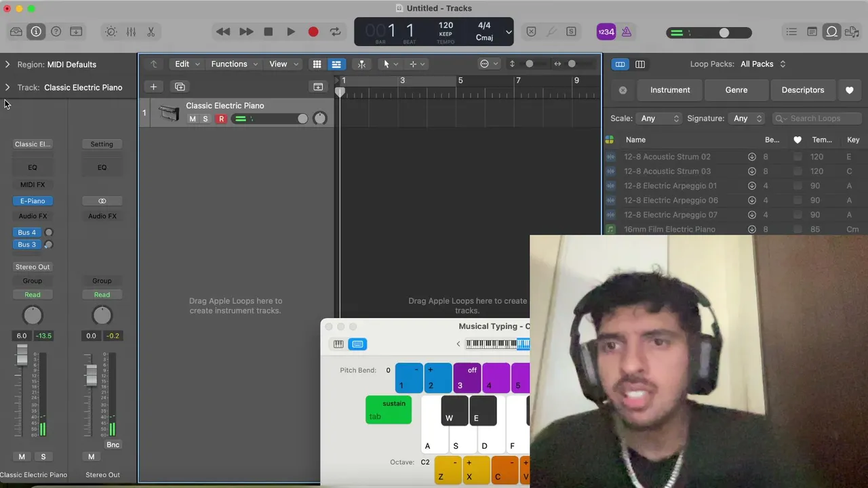Toggle the green sustain tab key

389,410
